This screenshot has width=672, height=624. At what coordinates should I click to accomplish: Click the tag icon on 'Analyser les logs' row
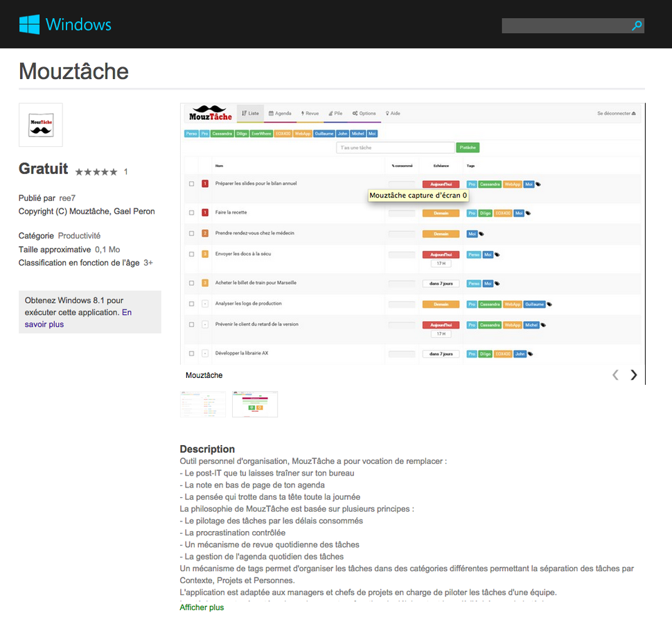(549, 304)
